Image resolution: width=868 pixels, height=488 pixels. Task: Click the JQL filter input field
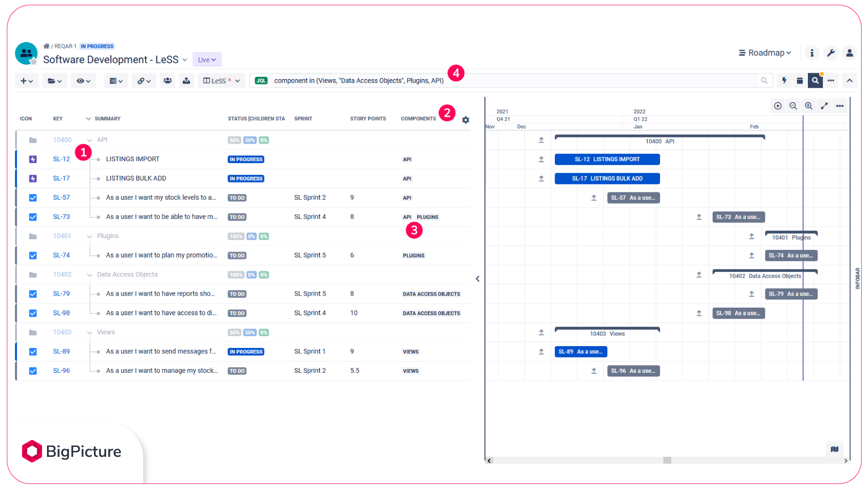[511, 81]
